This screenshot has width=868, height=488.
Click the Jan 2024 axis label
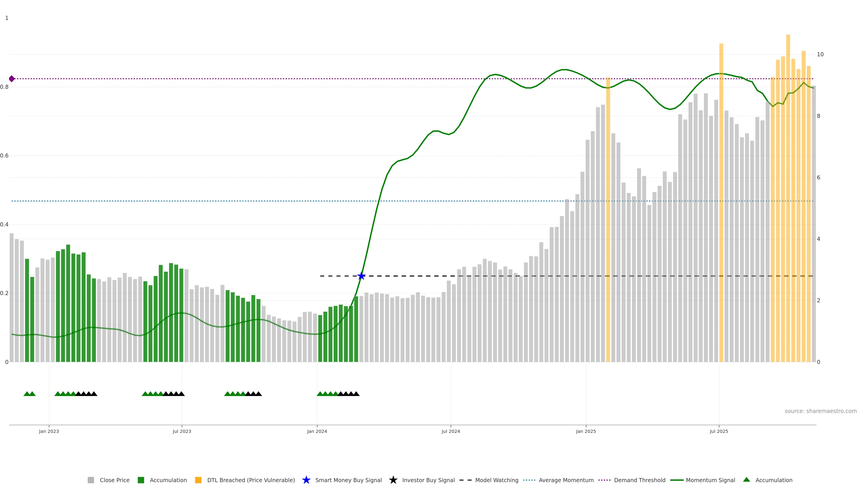317,432
